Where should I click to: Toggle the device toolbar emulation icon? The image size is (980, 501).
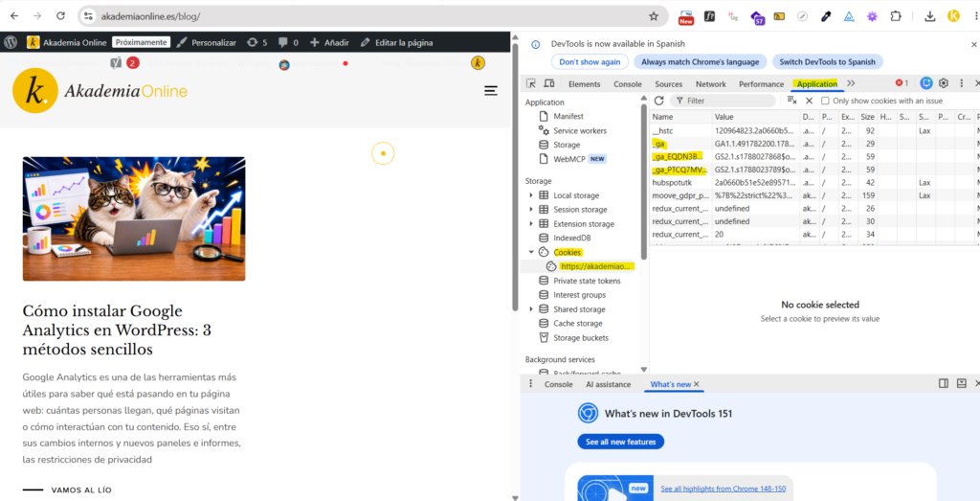coord(548,83)
